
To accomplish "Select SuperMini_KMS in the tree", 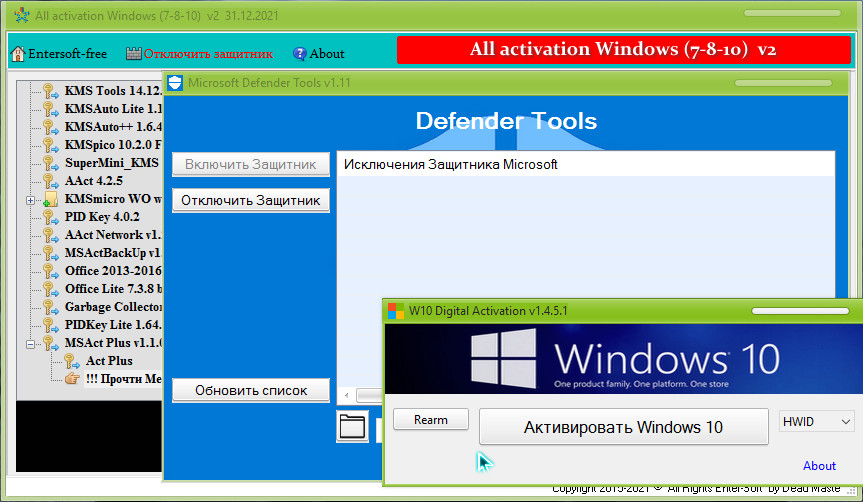I will click(112, 163).
